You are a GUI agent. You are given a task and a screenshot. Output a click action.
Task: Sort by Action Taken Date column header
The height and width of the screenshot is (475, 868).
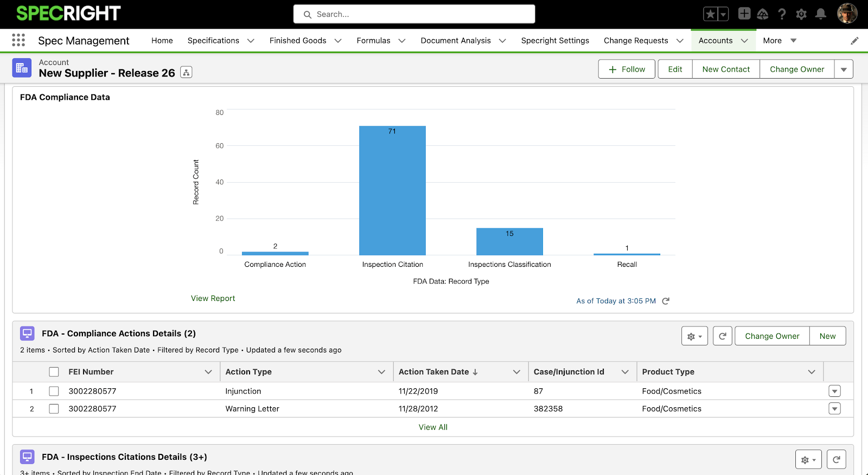(438, 372)
